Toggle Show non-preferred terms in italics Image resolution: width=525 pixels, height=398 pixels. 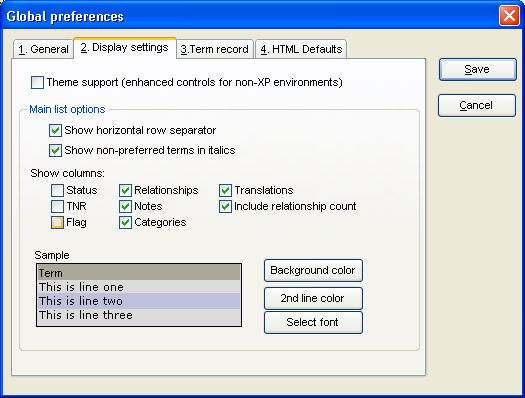tap(55, 150)
